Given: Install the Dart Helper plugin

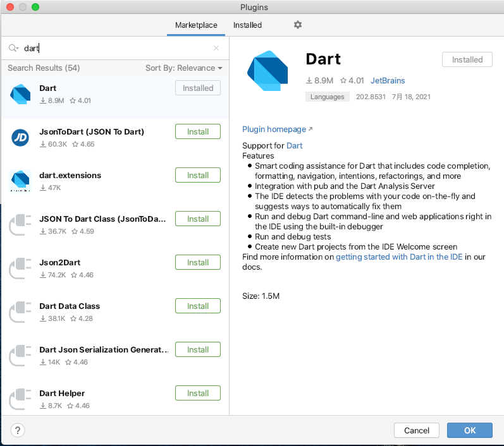Looking at the screenshot, I should [197, 393].
